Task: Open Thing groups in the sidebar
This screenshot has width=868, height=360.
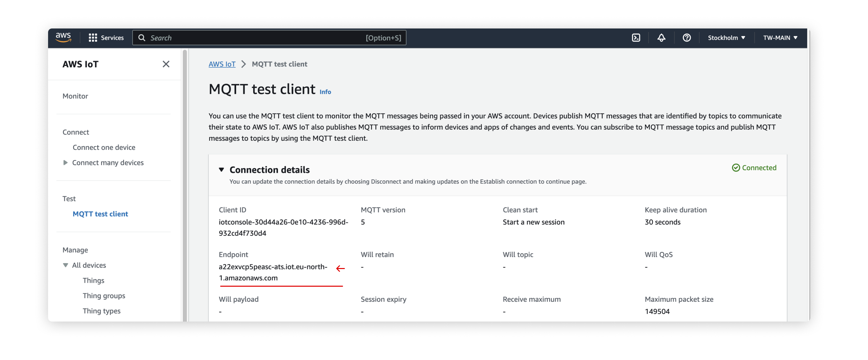Action: (x=104, y=296)
